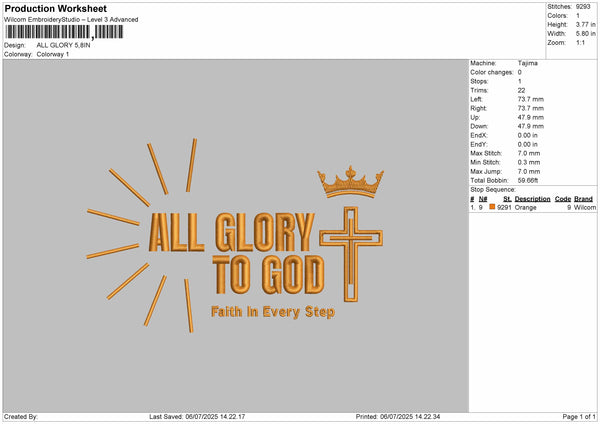Select the Orange stop sequence row

pyautogui.click(x=533, y=207)
